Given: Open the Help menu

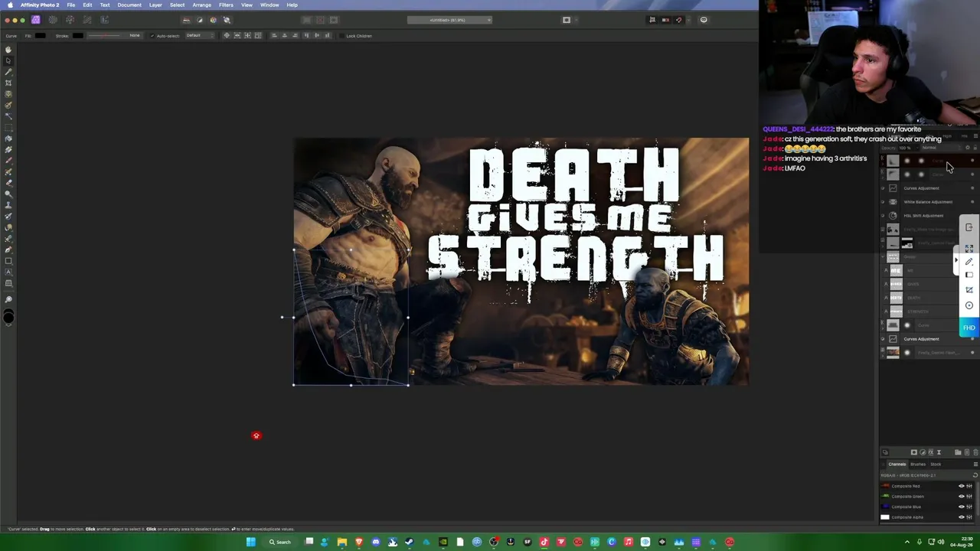Looking at the screenshot, I should pyautogui.click(x=292, y=5).
